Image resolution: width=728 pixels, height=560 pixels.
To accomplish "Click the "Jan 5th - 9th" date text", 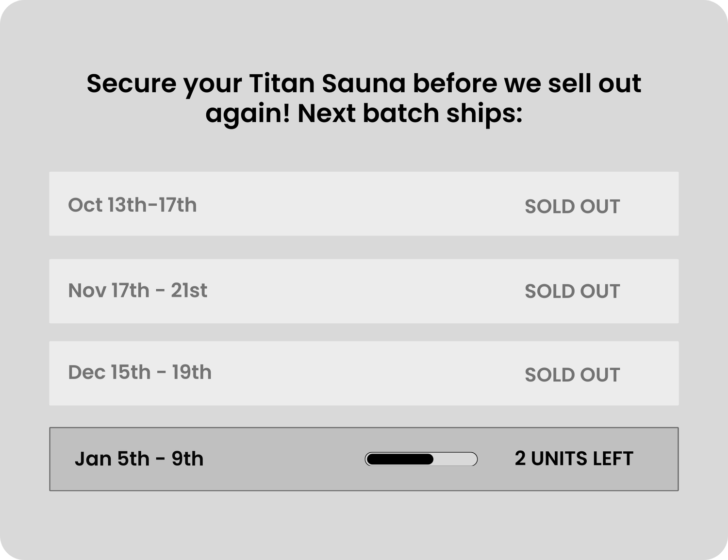I will tap(139, 459).
